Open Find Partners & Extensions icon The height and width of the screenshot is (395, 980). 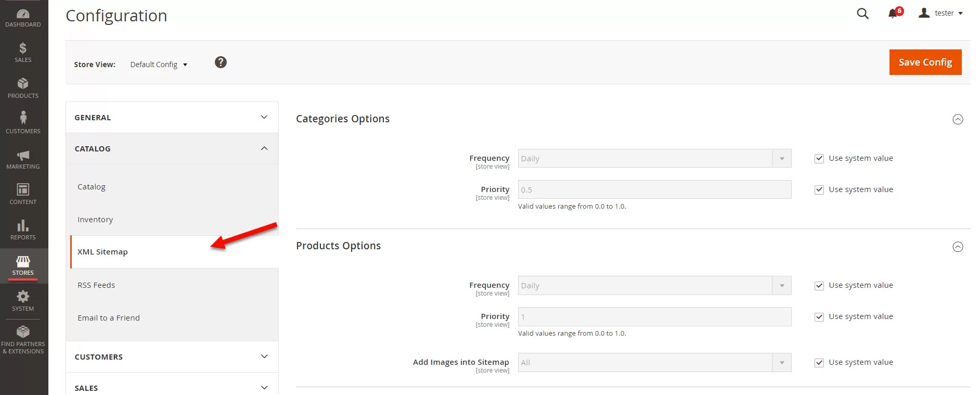23,332
